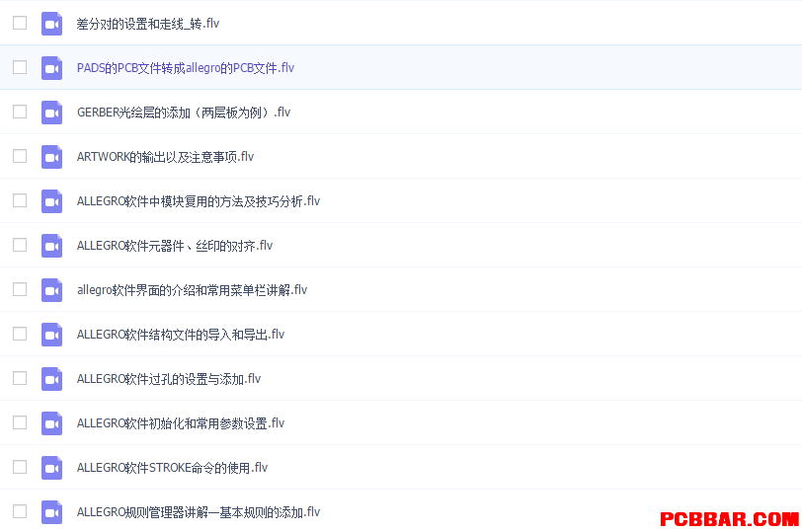Screen dimensions: 802x532
Task: Open file name ALLEGRO规则管理器讲解—基本规则的添加.flv
Action: (199, 512)
